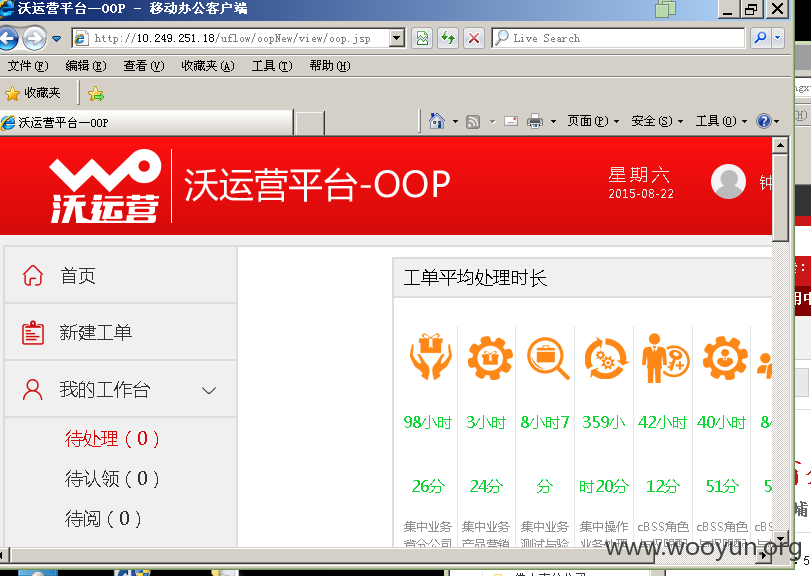
Task: Open the 待处理 (0) list
Action: click(112, 438)
